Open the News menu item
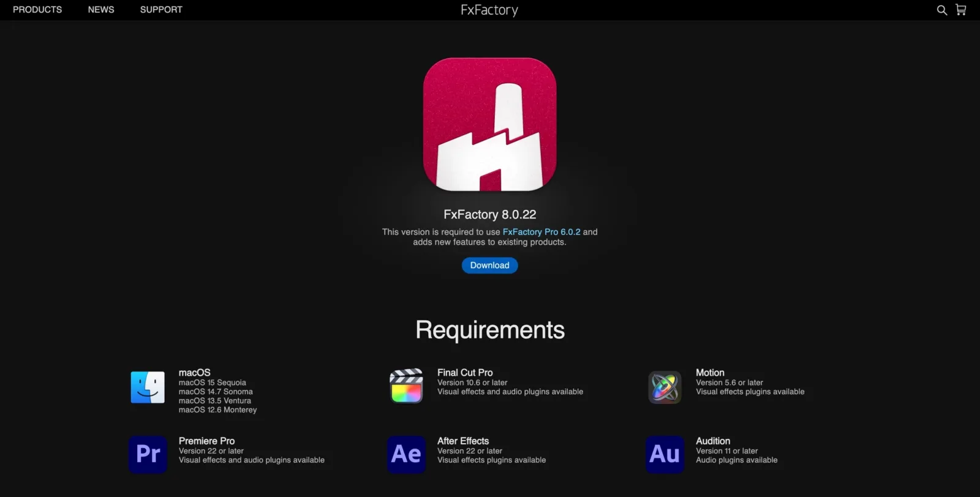The height and width of the screenshot is (497, 980). [x=101, y=10]
